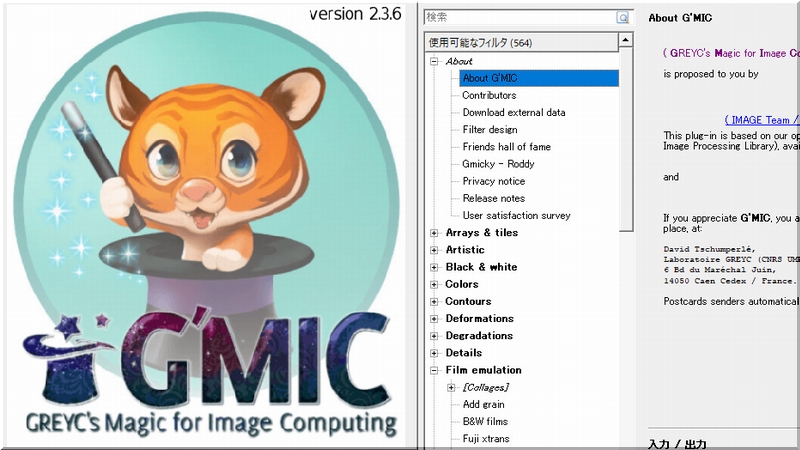Click the search magnifier icon
Viewport: 800px width, 450px height.
pos(622,17)
